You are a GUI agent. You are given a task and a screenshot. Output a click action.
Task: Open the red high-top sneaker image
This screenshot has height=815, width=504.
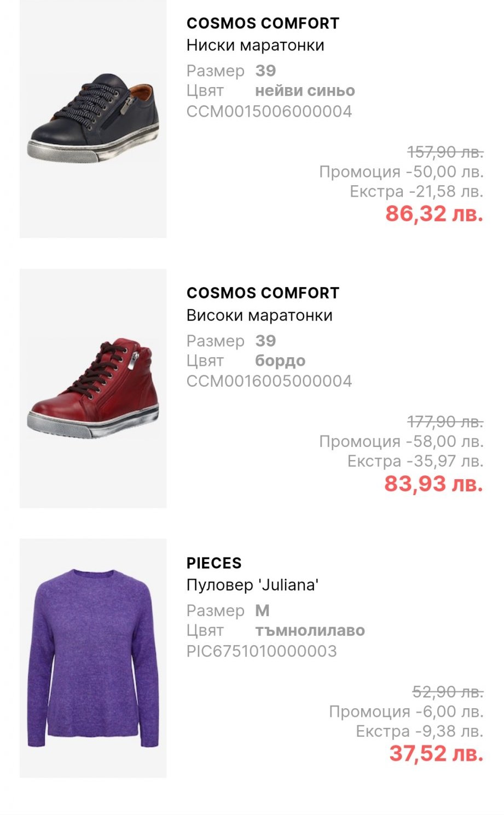[93, 388]
